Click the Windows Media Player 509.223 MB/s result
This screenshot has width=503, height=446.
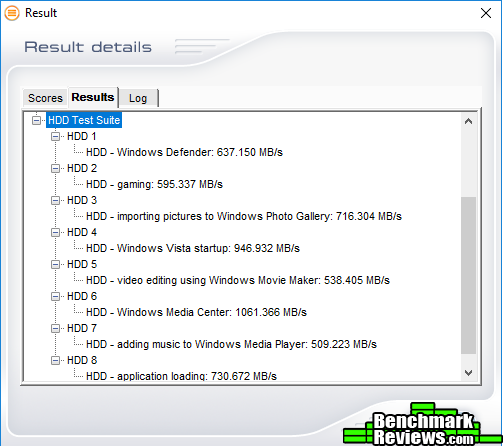(x=231, y=344)
